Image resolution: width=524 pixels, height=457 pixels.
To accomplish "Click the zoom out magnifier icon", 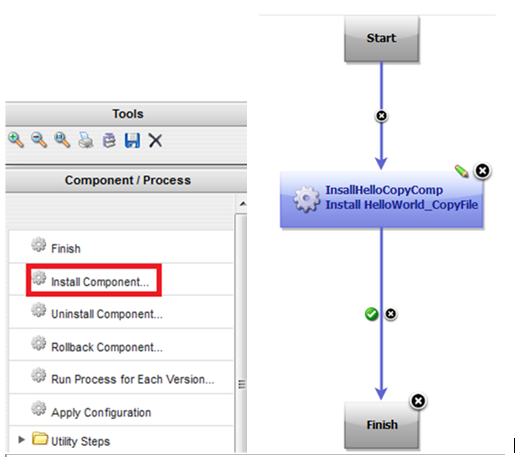I will (39, 140).
